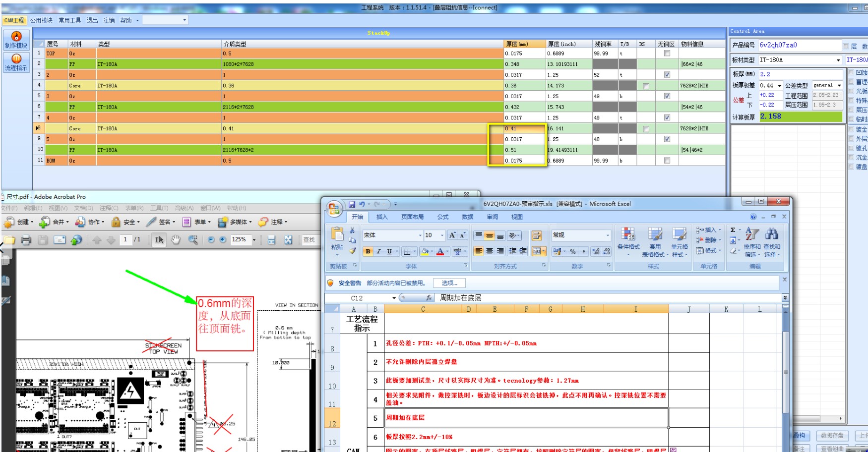Click 退出 in top menu bar
This screenshot has width=868, height=452.
(92, 20)
